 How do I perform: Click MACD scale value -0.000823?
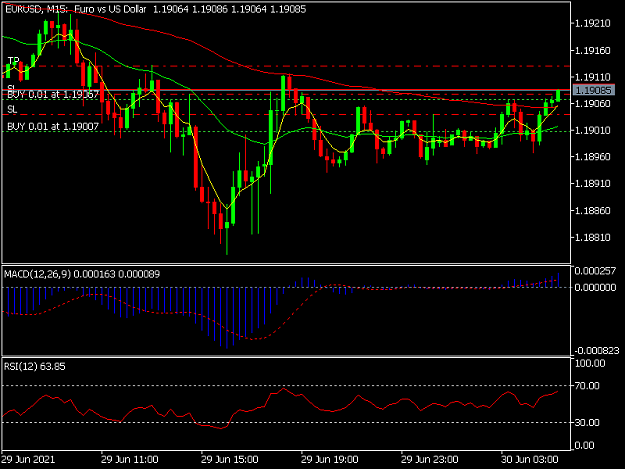point(597,351)
